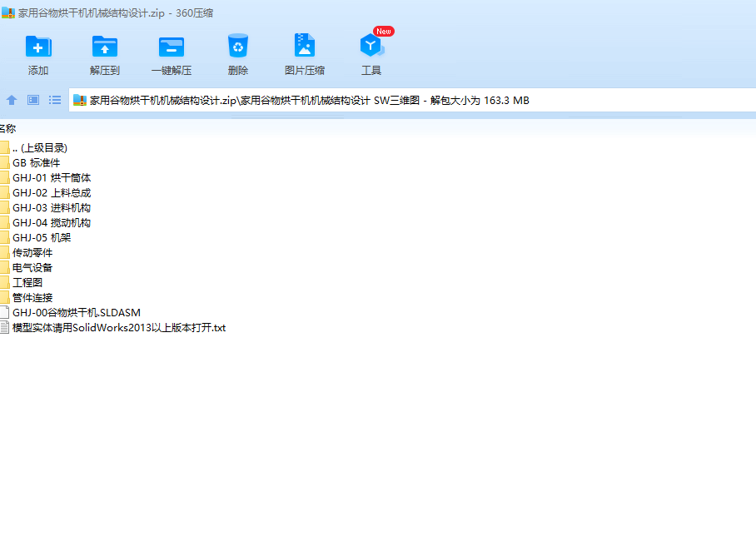
Task: Click the folder icon beside GHJ-05 机架
Action: [x=4, y=237]
